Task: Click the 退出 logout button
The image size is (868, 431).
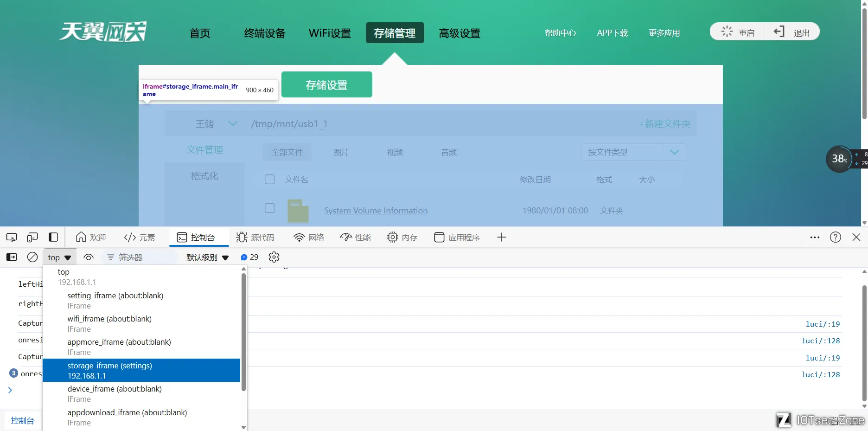Action: pos(791,32)
